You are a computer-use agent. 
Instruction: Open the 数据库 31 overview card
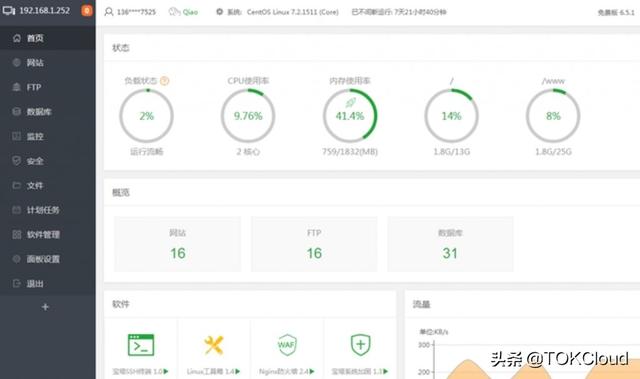450,244
